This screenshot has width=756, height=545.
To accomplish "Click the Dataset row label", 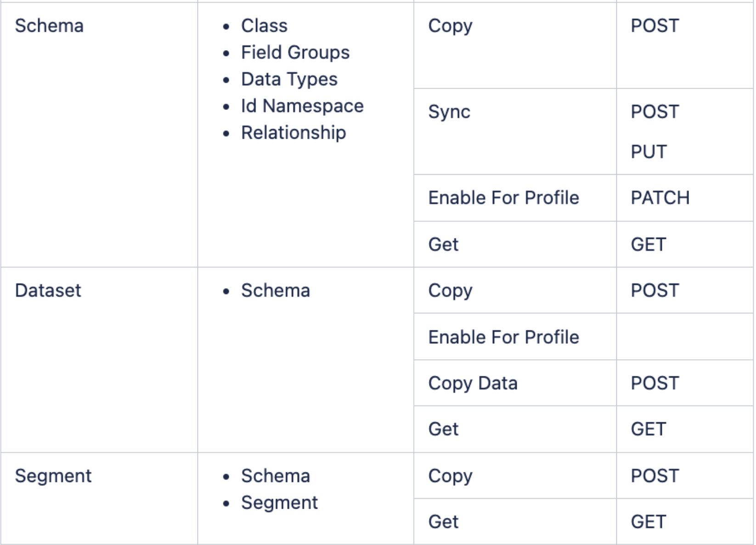I will click(48, 290).
